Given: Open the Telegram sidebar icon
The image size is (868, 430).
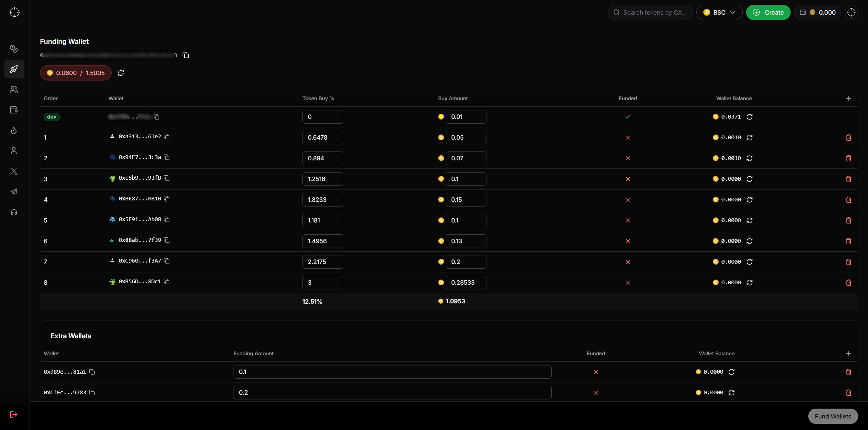Looking at the screenshot, I should point(14,192).
